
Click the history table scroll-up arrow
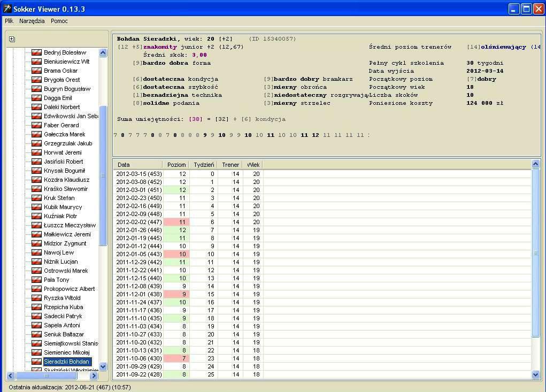tap(535, 164)
